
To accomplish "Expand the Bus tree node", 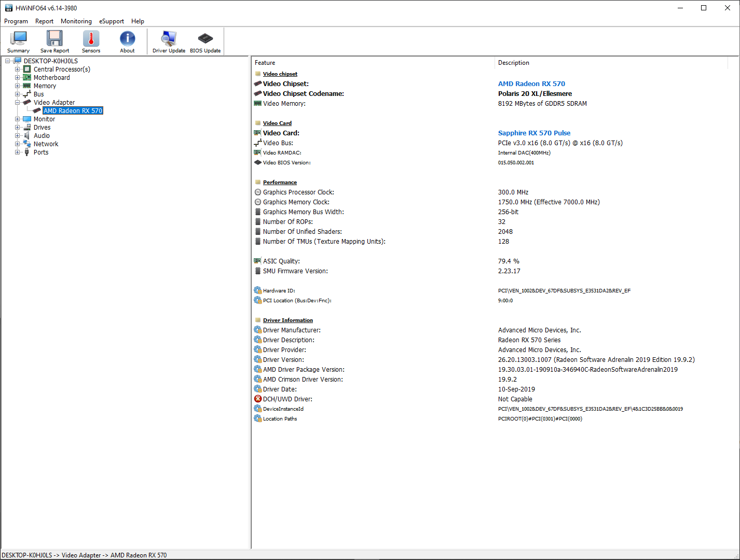I will point(17,94).
